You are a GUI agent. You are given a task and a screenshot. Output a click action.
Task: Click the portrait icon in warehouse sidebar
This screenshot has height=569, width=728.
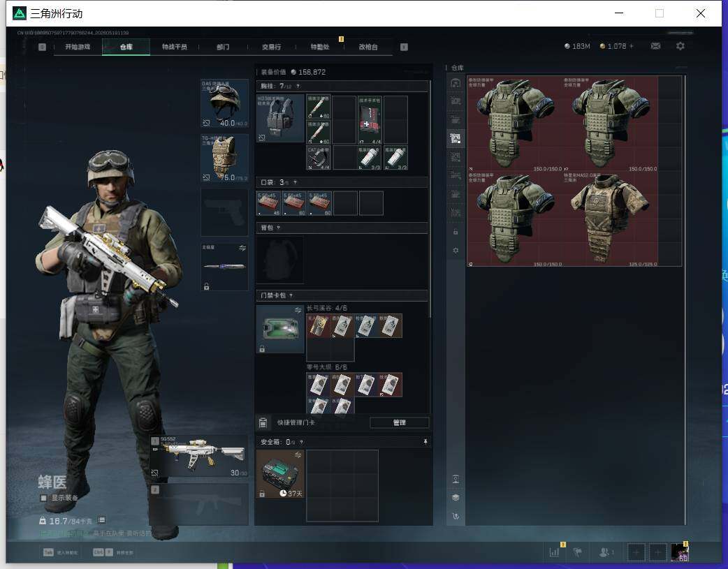(x=456, y=479)
